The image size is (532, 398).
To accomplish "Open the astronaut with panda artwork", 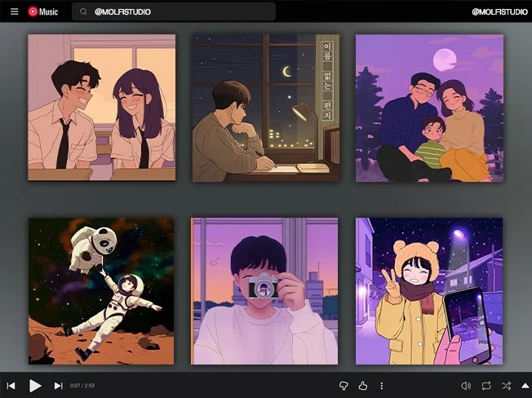I will point(101,291).
